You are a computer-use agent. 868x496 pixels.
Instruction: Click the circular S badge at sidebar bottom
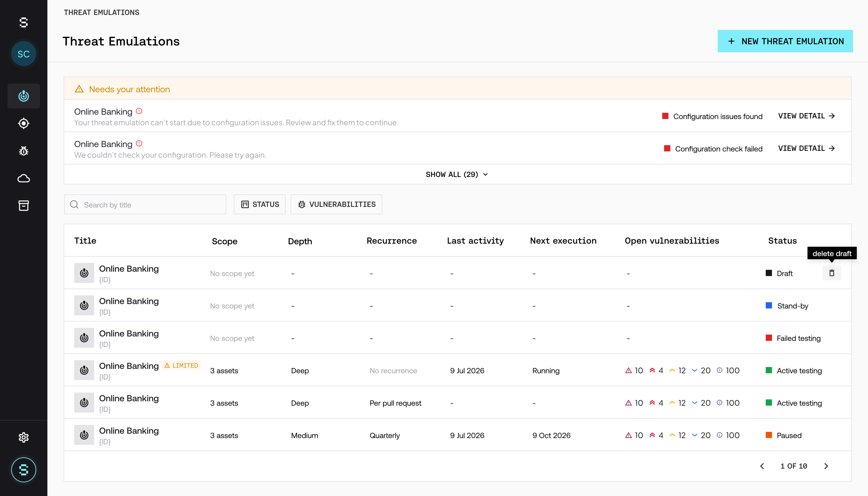coord(23,470)
